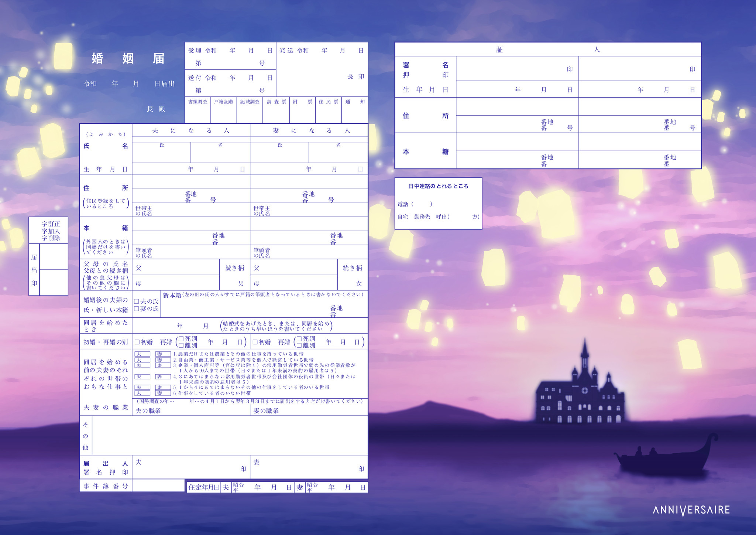Tick 死別 checkbox in the wife's column
The height and width of the screenshot is (535, 756).
[x=299, y=339]
